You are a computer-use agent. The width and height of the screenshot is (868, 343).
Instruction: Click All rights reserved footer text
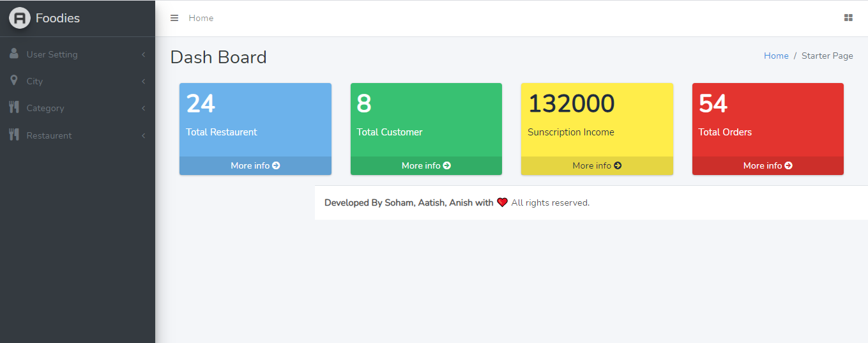pos(551,202)
